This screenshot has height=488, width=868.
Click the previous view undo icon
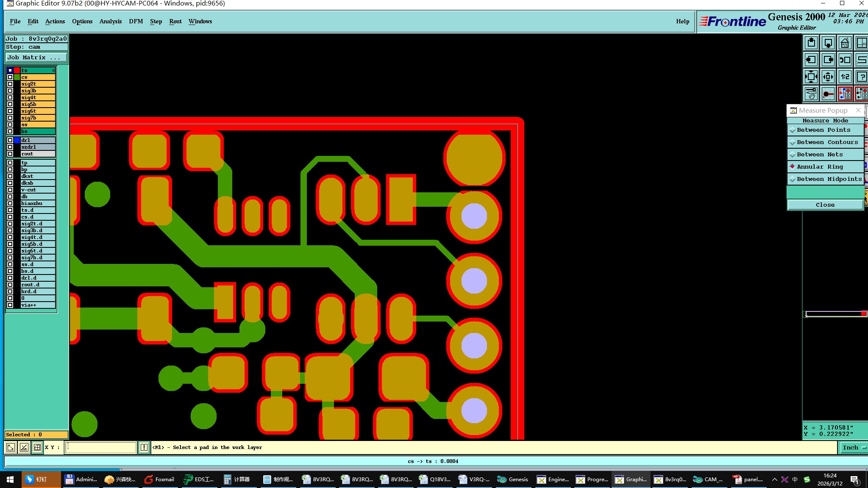pos(845,60)
